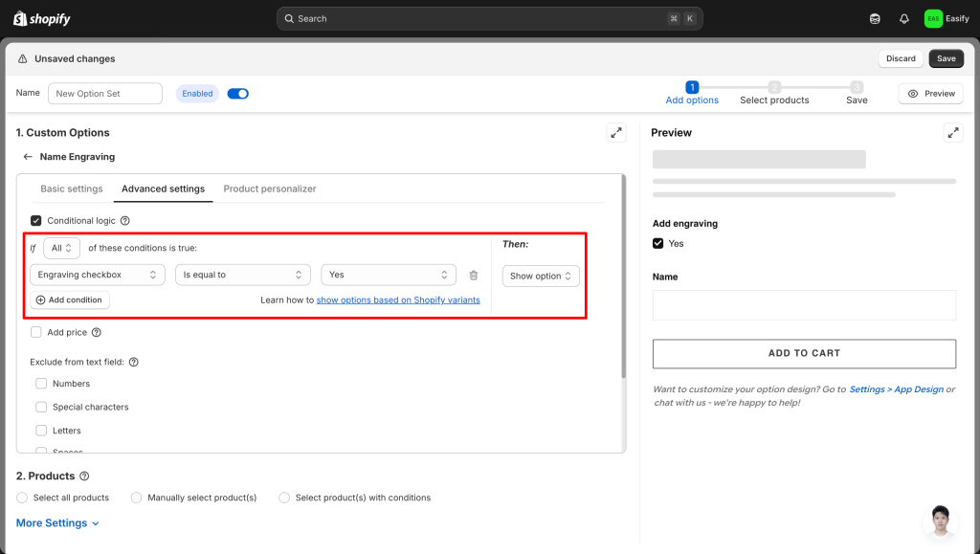Open the Show option action dropdown

click(541, 277)
